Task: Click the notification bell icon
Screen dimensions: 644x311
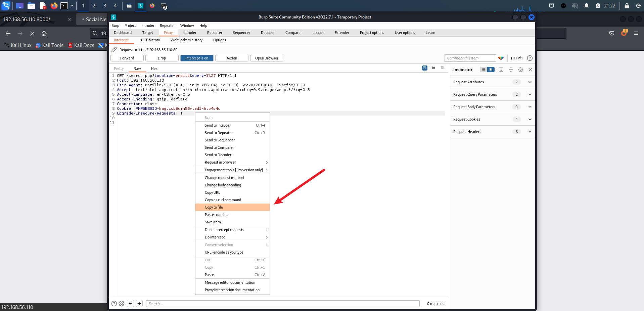Action: (587, 5)
